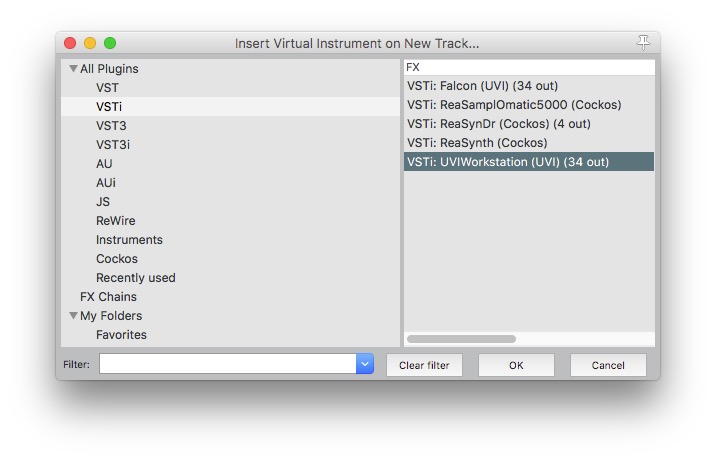Choose VSTi: ReaSynth (Cockos) plugin

point(529,143)
